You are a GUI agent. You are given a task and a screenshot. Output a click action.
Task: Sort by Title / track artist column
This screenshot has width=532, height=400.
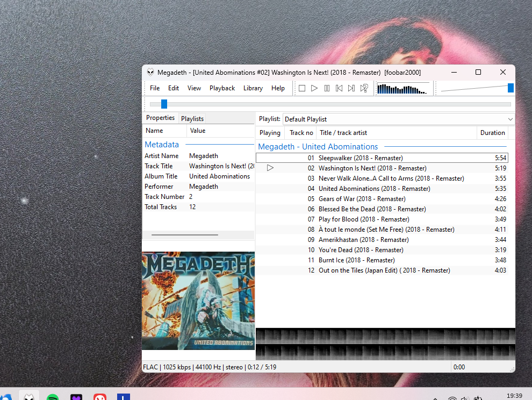click(x=396, y=133)
